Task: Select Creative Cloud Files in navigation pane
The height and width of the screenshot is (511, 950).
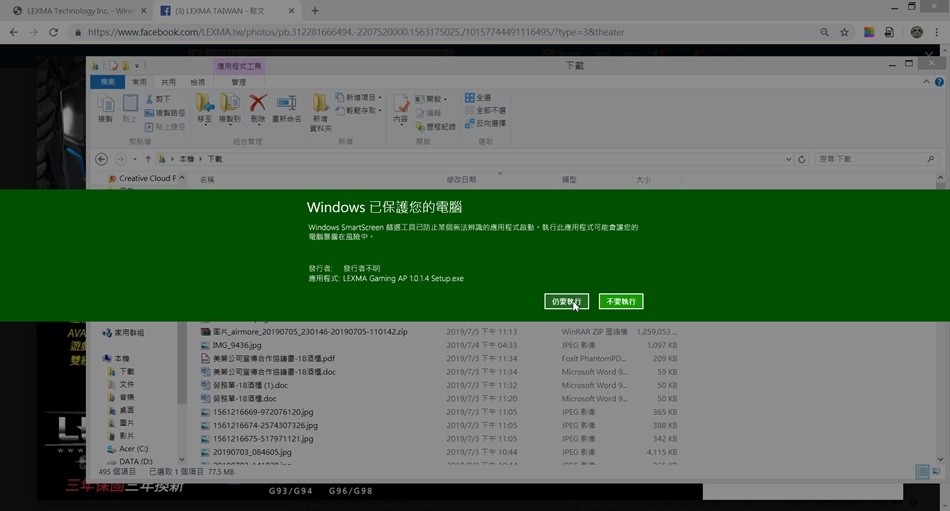Action: [x=144, y=178]
